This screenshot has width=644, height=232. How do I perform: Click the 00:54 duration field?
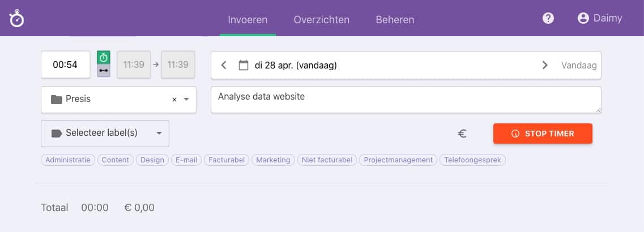point(65,65)
